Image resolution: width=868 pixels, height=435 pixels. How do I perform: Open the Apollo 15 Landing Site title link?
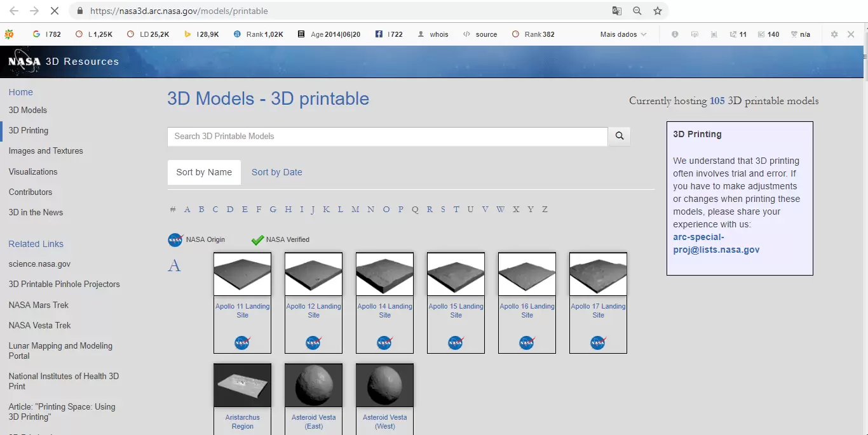[x=456, y=311]
